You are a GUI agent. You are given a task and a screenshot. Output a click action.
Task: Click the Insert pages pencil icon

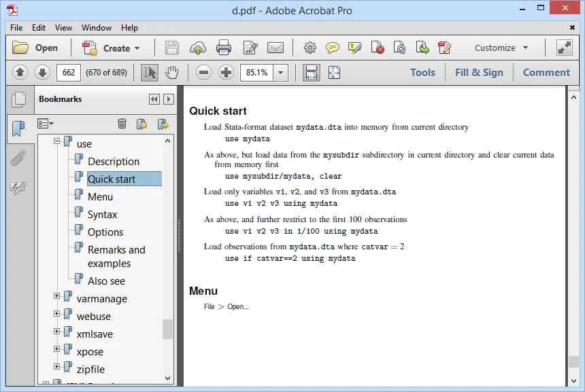coord(444,48)
